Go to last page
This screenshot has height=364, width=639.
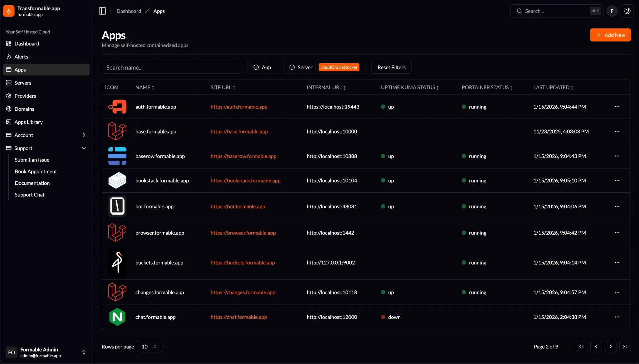click(x=625, y=347)
